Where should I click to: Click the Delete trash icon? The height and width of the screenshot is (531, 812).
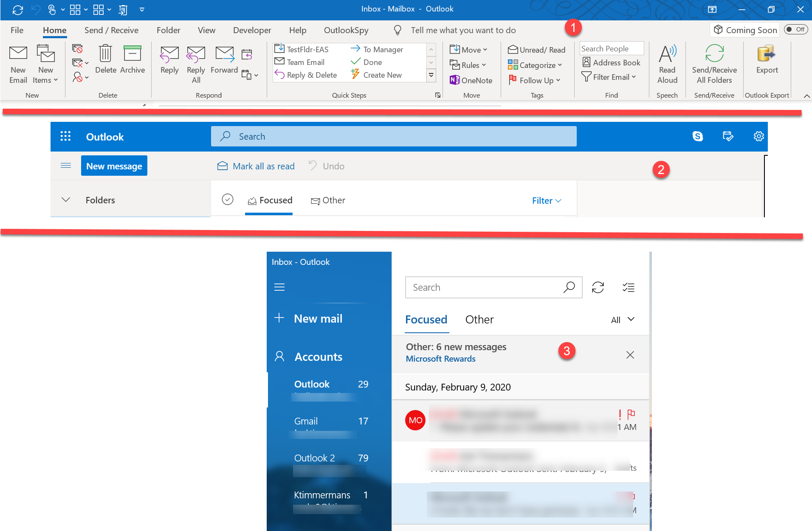pos(105,59)
